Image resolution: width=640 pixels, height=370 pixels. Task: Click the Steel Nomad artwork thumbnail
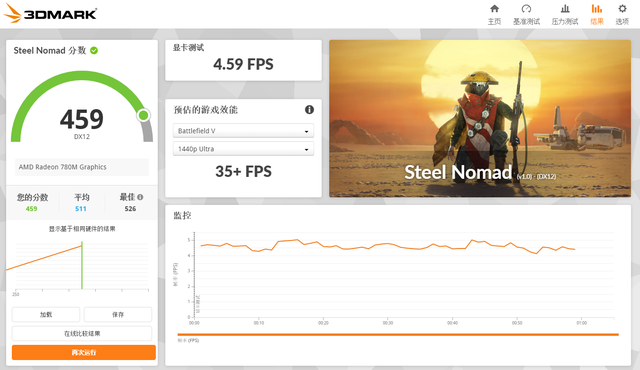[x=480, y=118]
